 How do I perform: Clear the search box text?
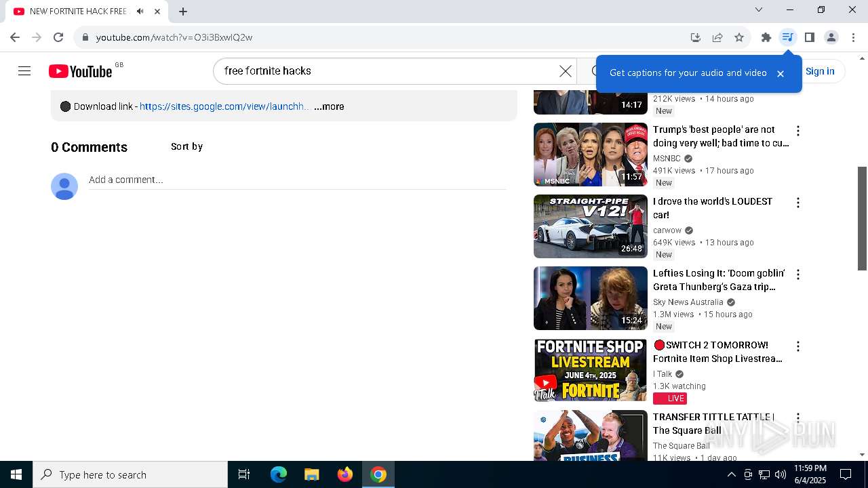(565, 71)
